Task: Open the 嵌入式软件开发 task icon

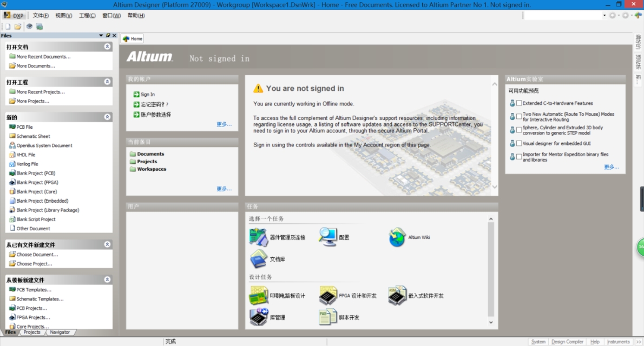Action: coord(398,295)
